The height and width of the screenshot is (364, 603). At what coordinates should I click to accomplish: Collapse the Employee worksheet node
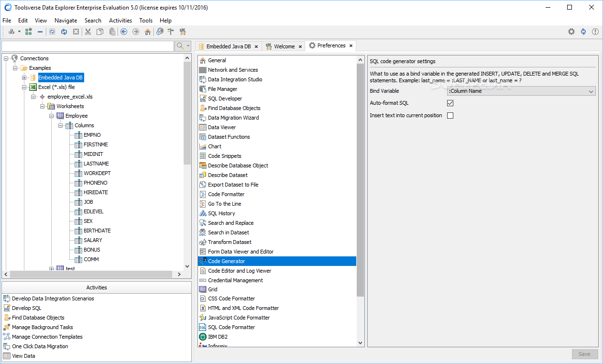point(52,116)
